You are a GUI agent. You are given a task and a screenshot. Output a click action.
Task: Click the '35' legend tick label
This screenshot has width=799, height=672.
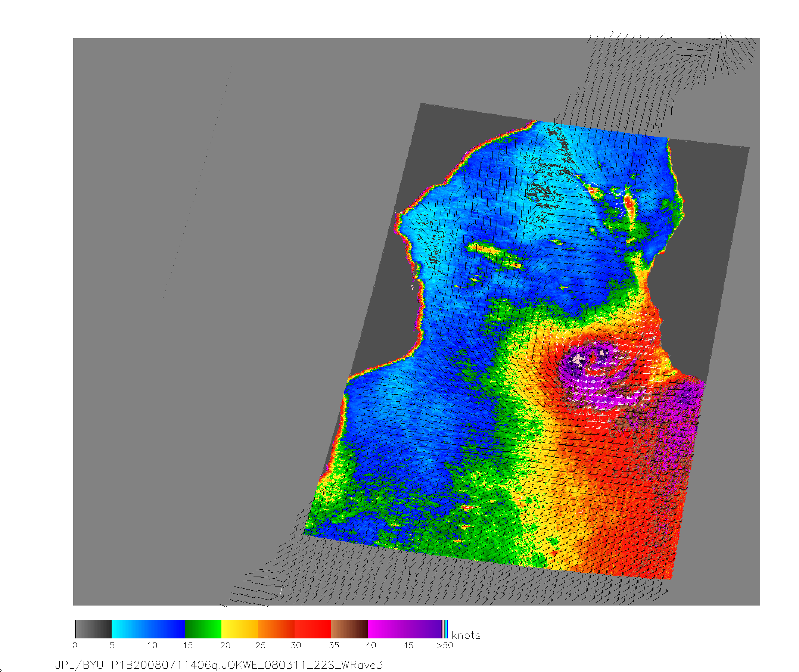click(334, 645)
